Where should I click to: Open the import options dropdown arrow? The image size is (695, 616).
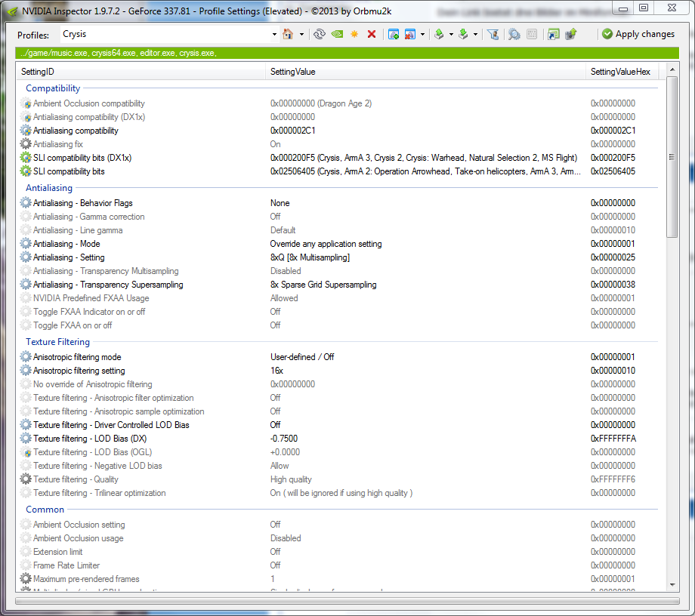click(475, 34)
